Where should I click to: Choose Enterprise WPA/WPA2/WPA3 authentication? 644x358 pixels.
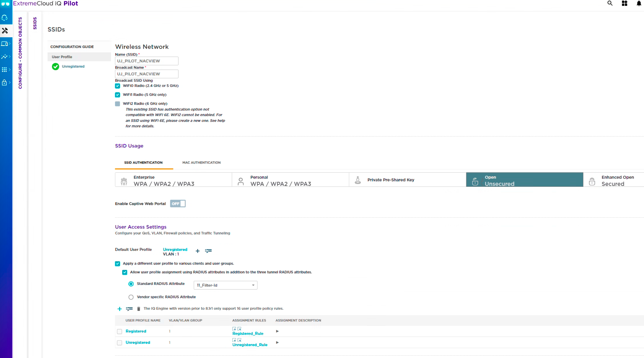click(173, 180)
